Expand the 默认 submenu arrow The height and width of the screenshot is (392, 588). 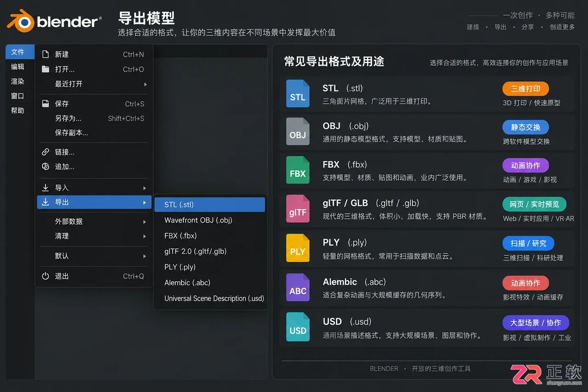(144, 256)
